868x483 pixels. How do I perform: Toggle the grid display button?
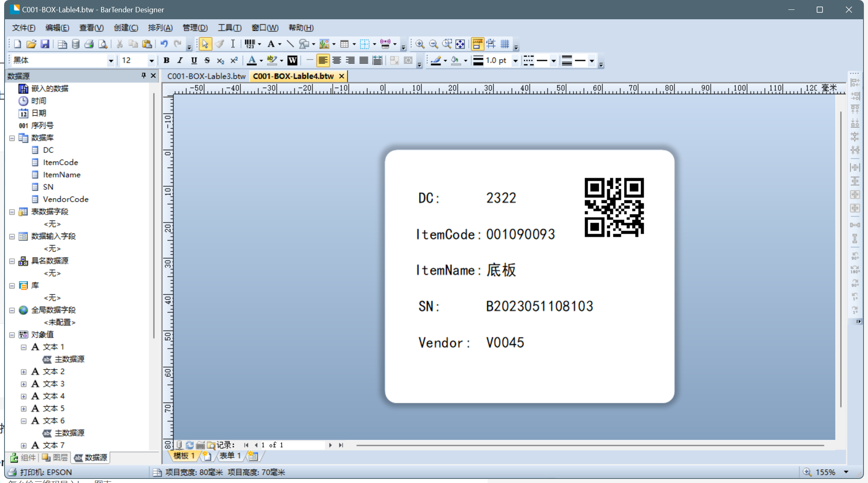tap(505, 44)
